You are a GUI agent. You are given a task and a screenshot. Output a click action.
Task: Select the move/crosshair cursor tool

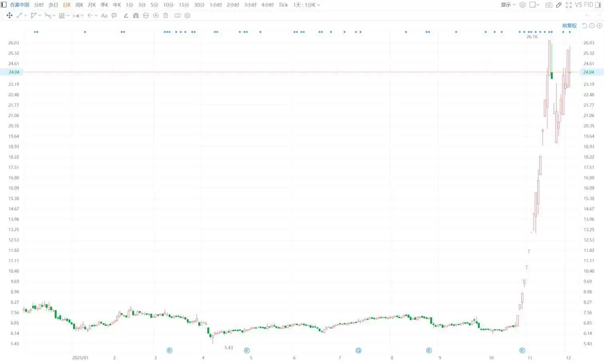pyautogui.click(x=10, y=16)
